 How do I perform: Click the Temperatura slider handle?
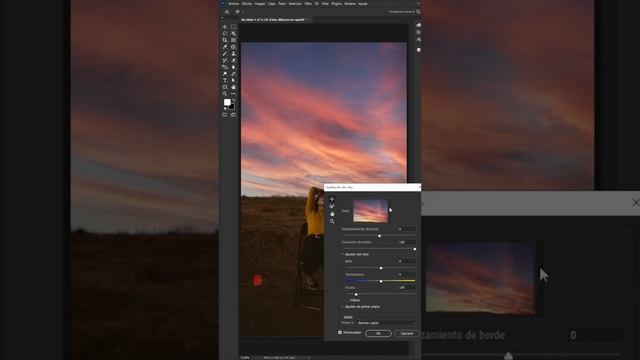(x=381, y=281)
